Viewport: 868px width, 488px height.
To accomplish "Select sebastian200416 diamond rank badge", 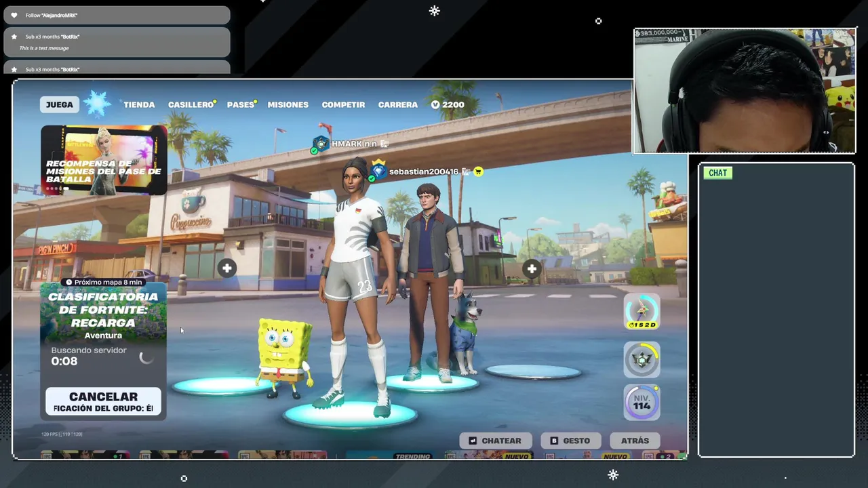I will [x=378, y=171].
